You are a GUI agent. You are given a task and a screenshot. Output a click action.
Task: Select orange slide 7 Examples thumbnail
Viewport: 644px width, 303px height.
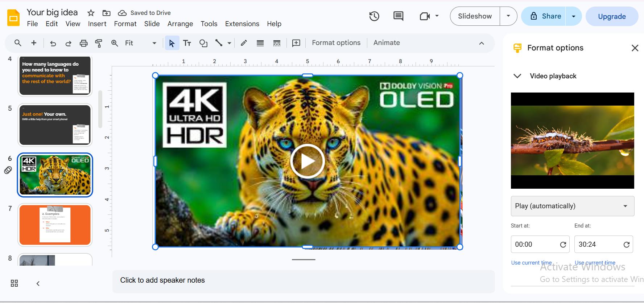(x=55, y=225)
